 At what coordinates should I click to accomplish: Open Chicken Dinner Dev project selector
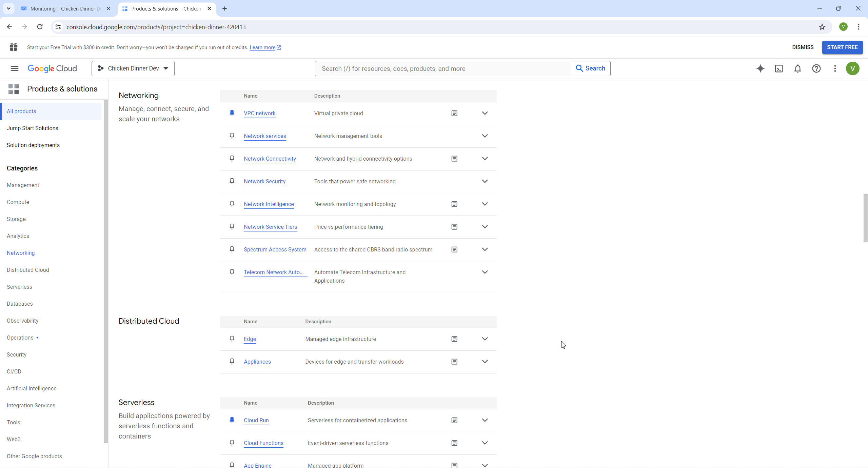click(133, 68)
